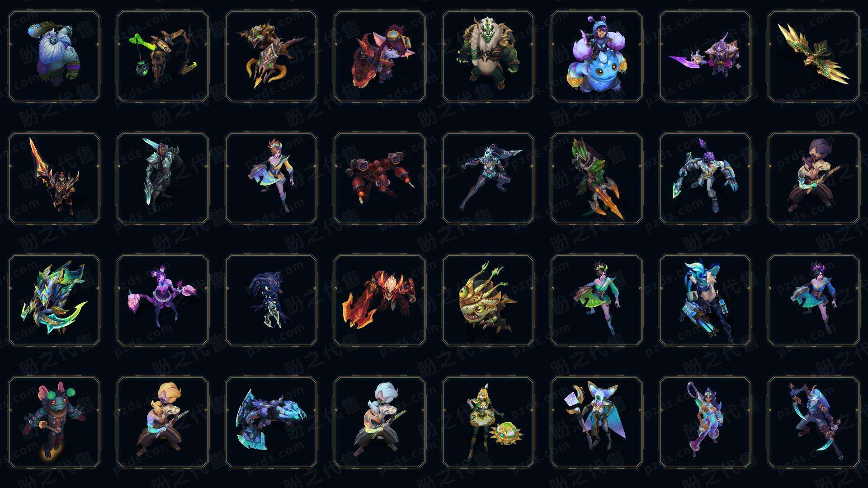Select the red crab robot skin tile
This screenshot has width=868, height=488.
tap(380, 178)
